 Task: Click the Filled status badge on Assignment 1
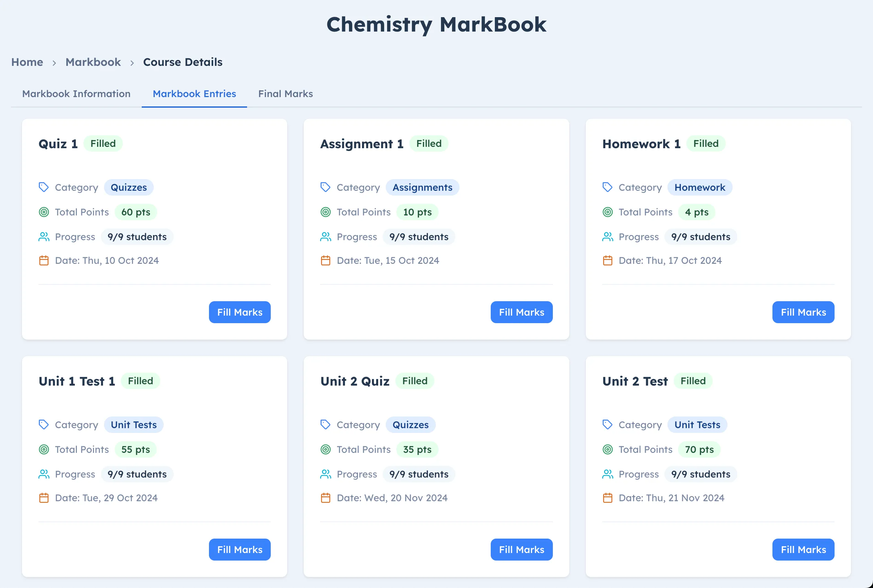click(429, 143)
